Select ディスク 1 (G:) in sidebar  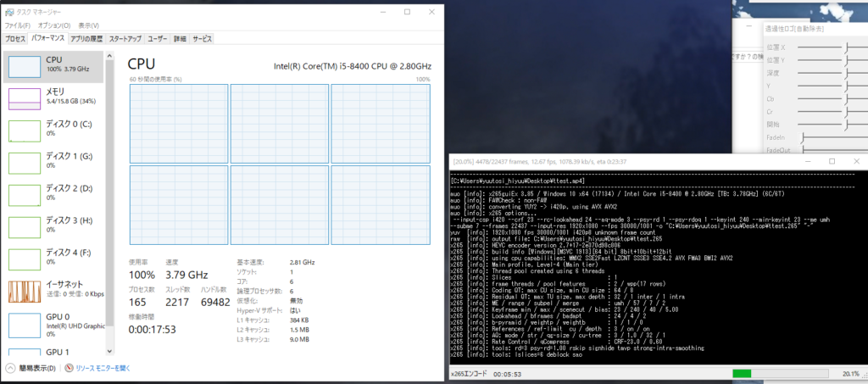click(x=53, y=164)
